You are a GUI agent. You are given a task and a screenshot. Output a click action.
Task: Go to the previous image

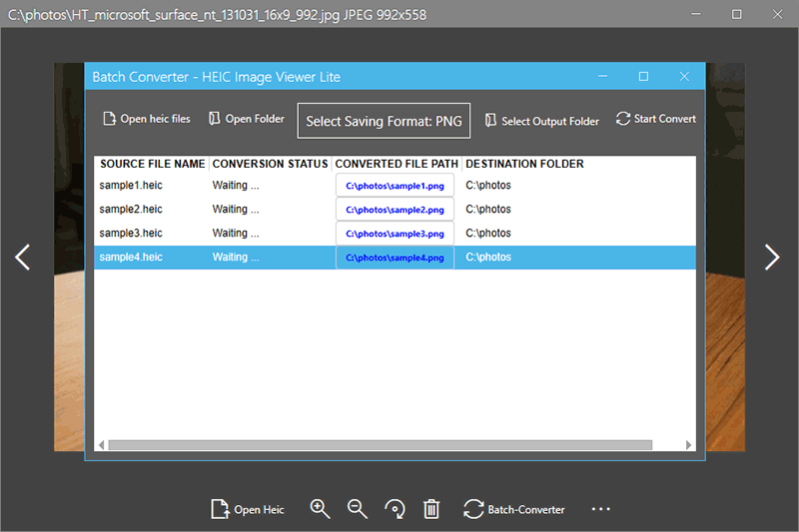click(x=22, y=257)
